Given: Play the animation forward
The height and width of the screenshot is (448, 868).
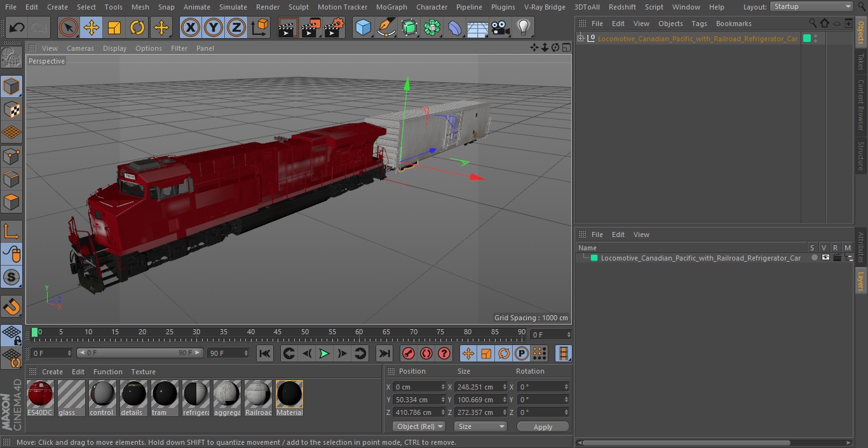Looking at the screenshot, I should 324,353.
